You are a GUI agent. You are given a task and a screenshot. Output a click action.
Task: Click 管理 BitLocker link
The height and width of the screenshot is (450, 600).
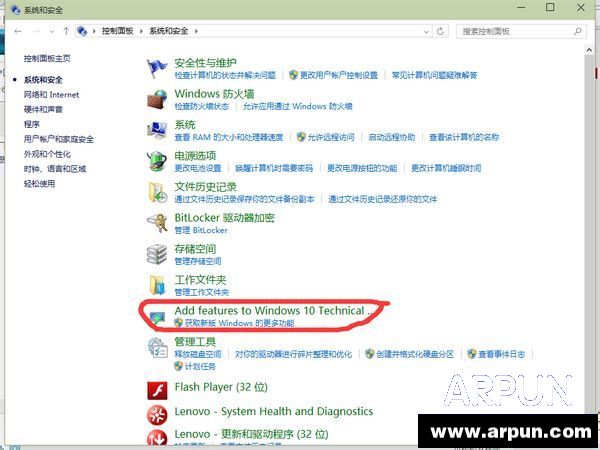click(x=201, y=230)
